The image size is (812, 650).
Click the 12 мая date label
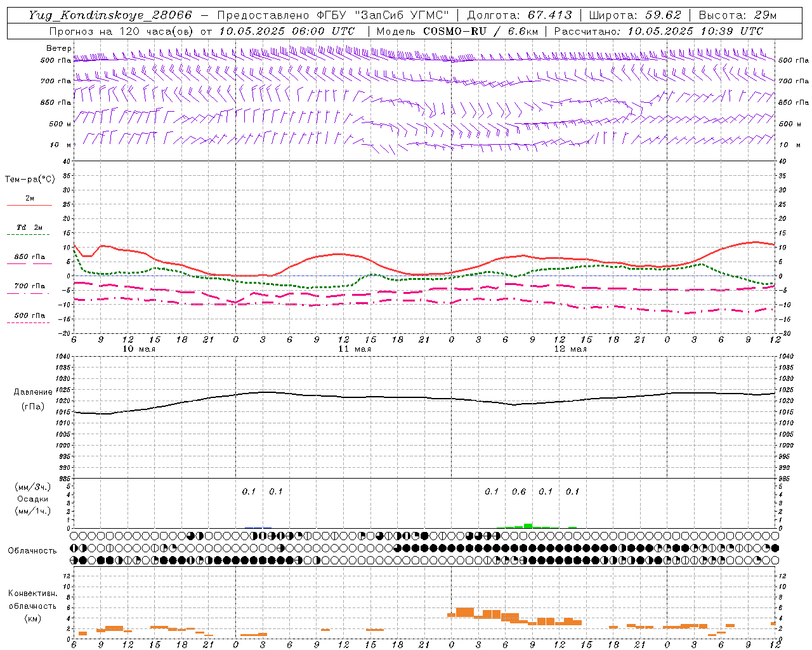point(570,349)
